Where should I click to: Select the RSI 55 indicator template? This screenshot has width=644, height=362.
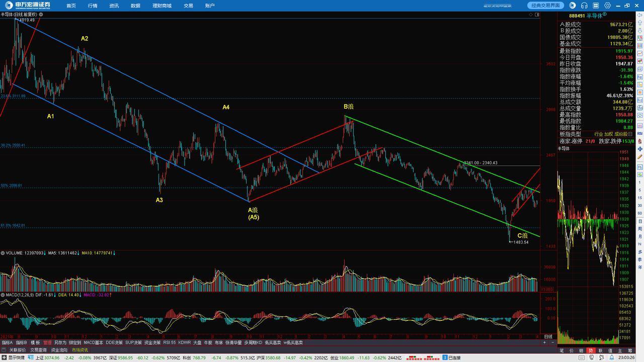pos(170,342)
